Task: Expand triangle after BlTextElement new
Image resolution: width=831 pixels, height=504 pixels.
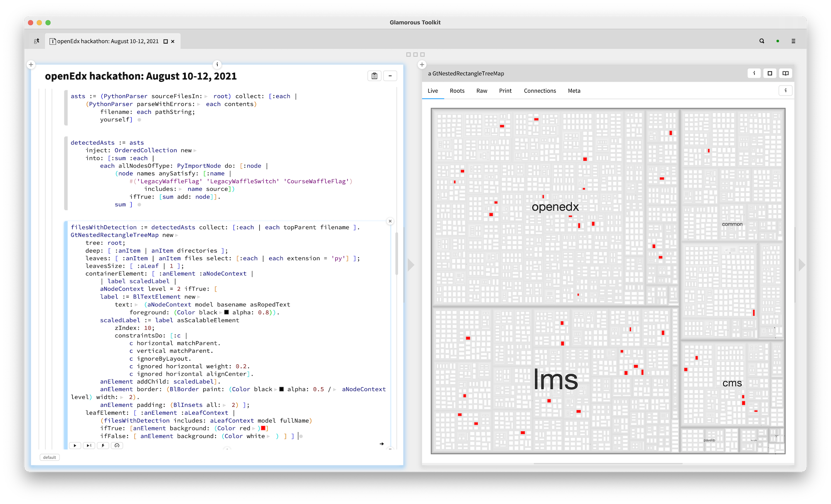Action: [199, 297]
